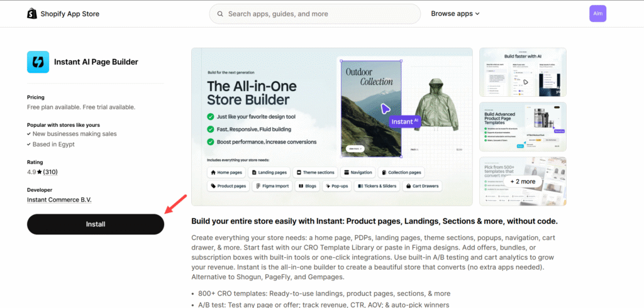Focus the Search apps, guides, and more field
The width and height of the screenshot is (644, 308).
[315, 14]
